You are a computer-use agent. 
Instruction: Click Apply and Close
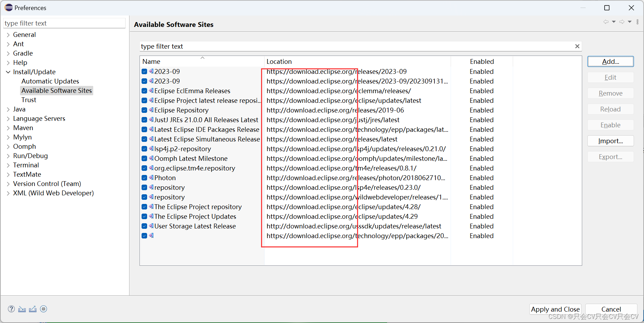pyautogui.click(x=555, y=309)
